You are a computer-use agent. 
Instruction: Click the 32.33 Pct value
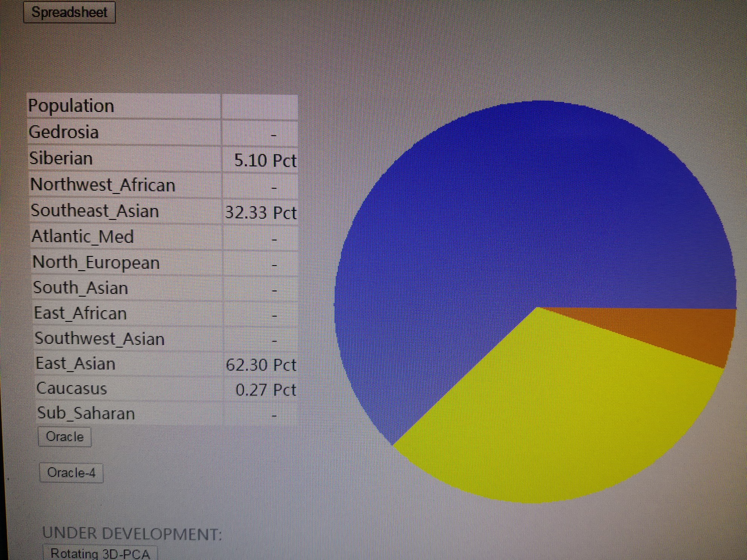point(261,213)
